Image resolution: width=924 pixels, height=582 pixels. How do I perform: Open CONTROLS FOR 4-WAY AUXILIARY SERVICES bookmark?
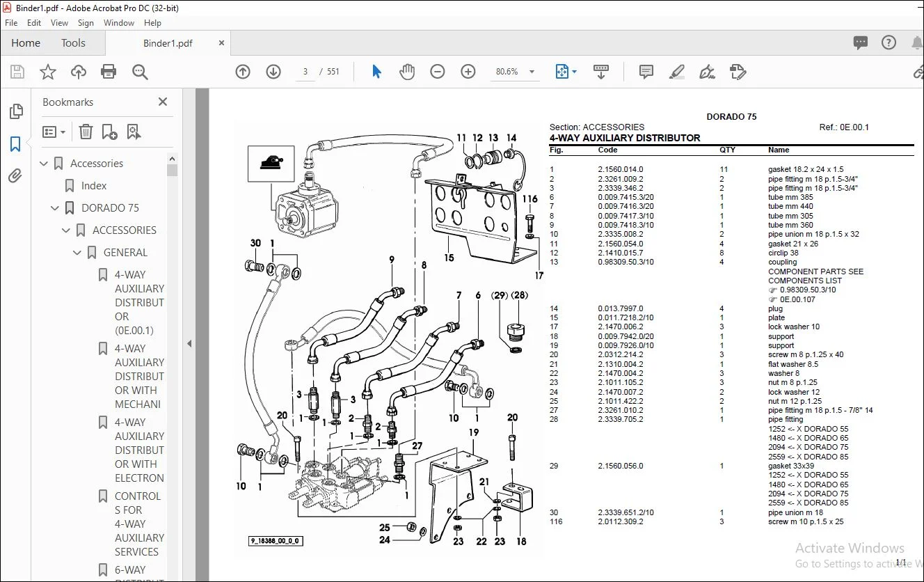[x=138, y=524]
